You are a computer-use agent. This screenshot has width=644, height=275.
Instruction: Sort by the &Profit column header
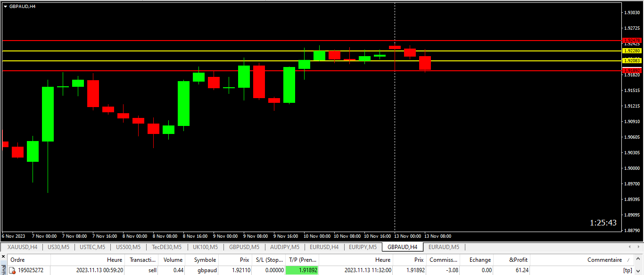tap(512, 260)
